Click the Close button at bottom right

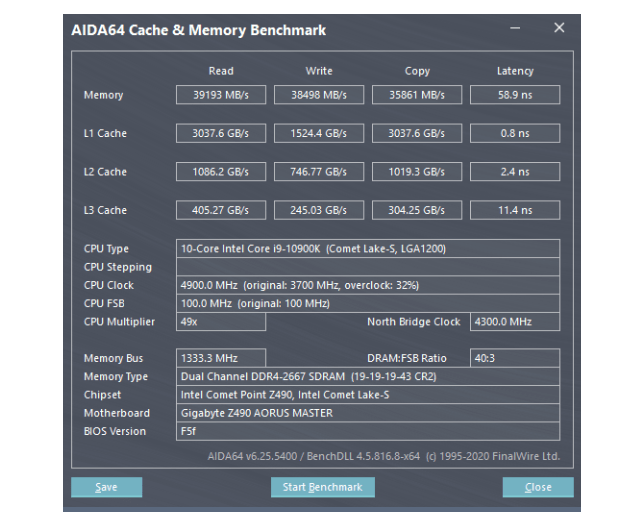pyautogui.click(x=537, y=487)
